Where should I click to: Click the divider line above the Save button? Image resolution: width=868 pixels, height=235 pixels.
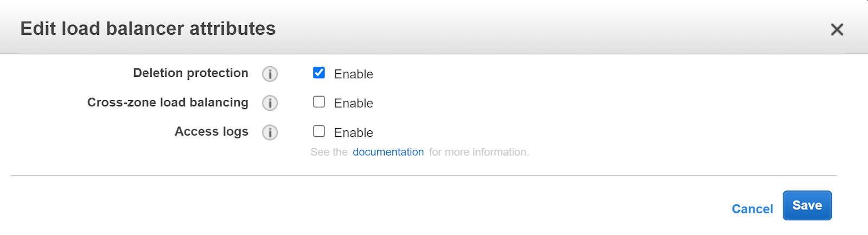pos(423,175)
